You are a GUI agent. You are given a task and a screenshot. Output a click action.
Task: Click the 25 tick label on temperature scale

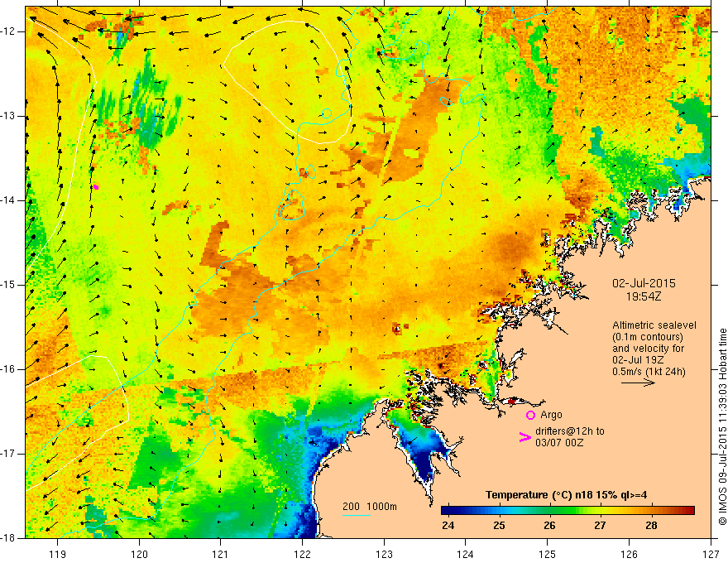[499, 526]
